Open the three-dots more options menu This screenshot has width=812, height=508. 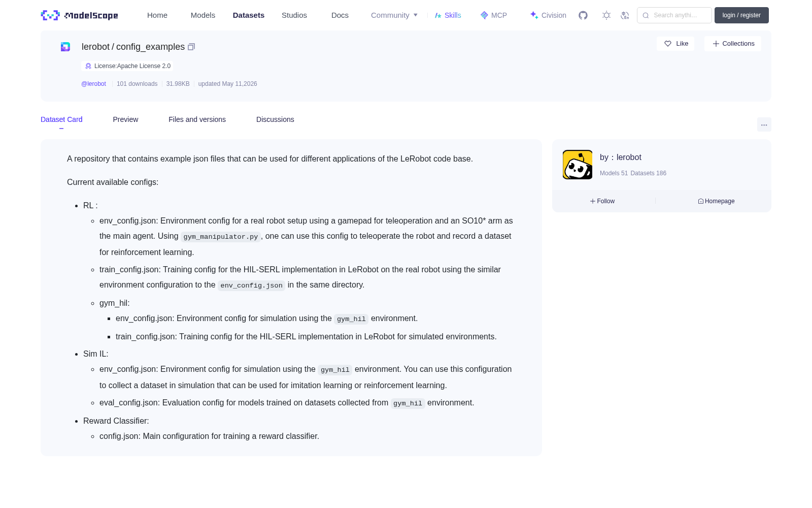tap(764, 124)
